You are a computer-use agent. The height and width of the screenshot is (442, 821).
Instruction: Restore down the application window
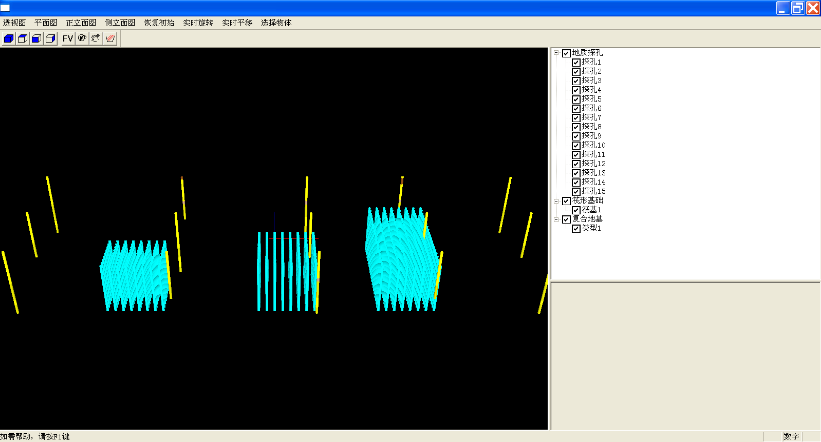[x=797, y=7]
